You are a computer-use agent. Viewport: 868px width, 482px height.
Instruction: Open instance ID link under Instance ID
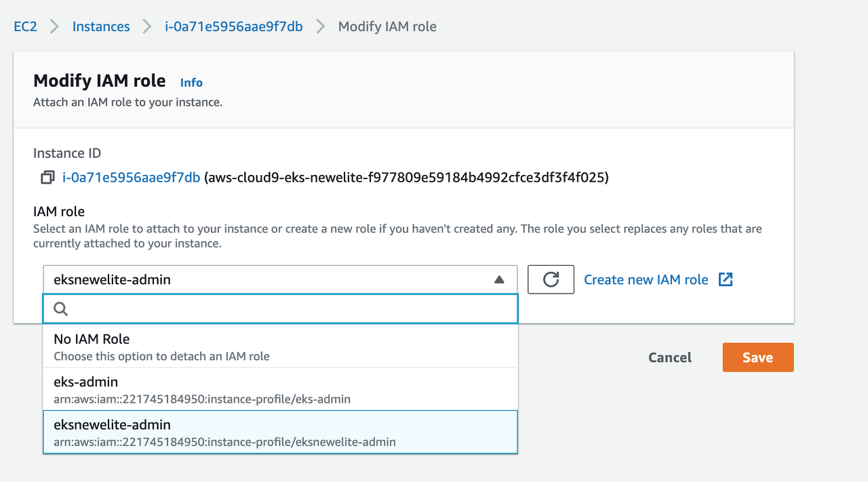132,178
